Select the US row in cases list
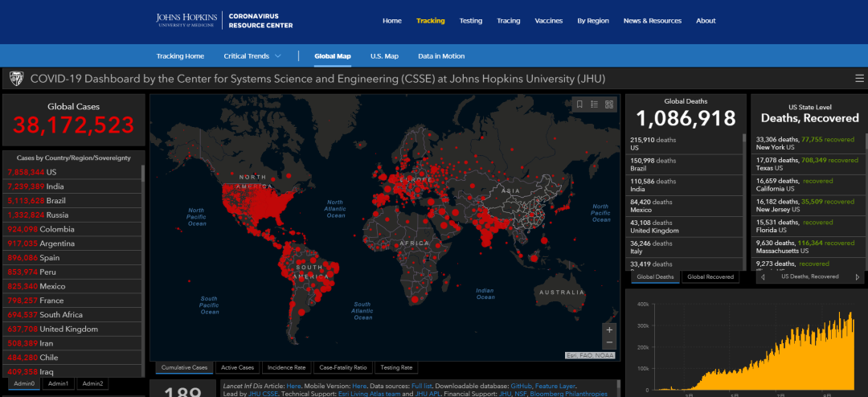The image size is (868, 397). (72, 172)
